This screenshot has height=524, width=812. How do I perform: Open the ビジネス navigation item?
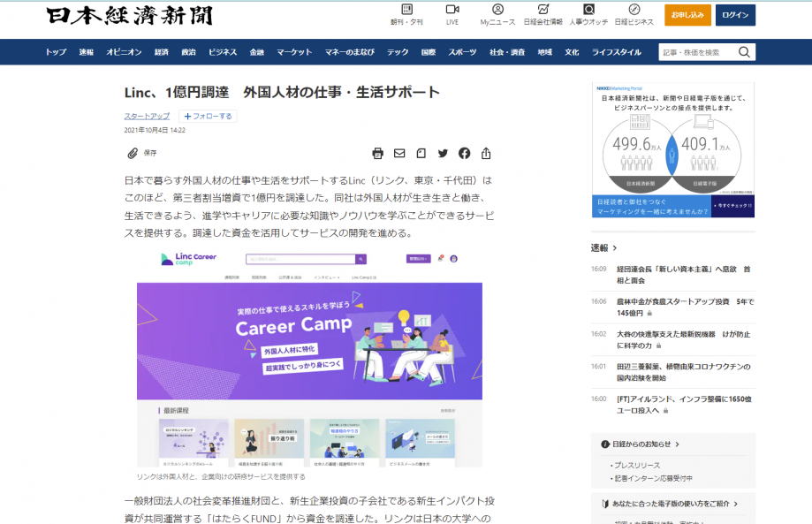(x=223, y=52)
